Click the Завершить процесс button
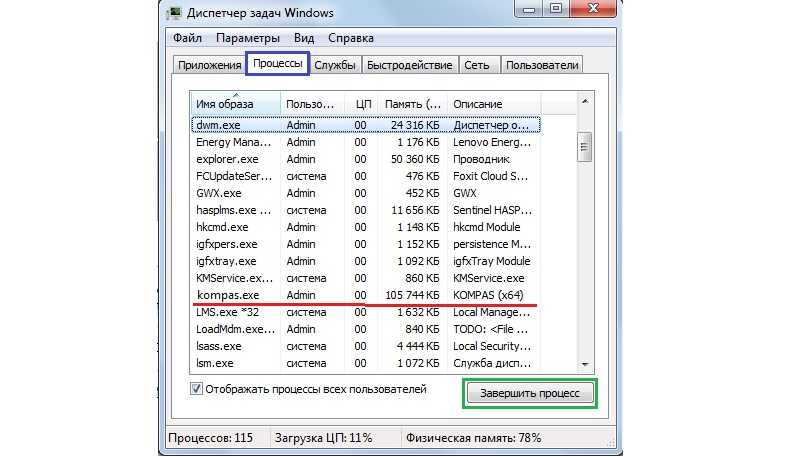Viewport: 807px width, 457px height. click(x=529, y=394)
